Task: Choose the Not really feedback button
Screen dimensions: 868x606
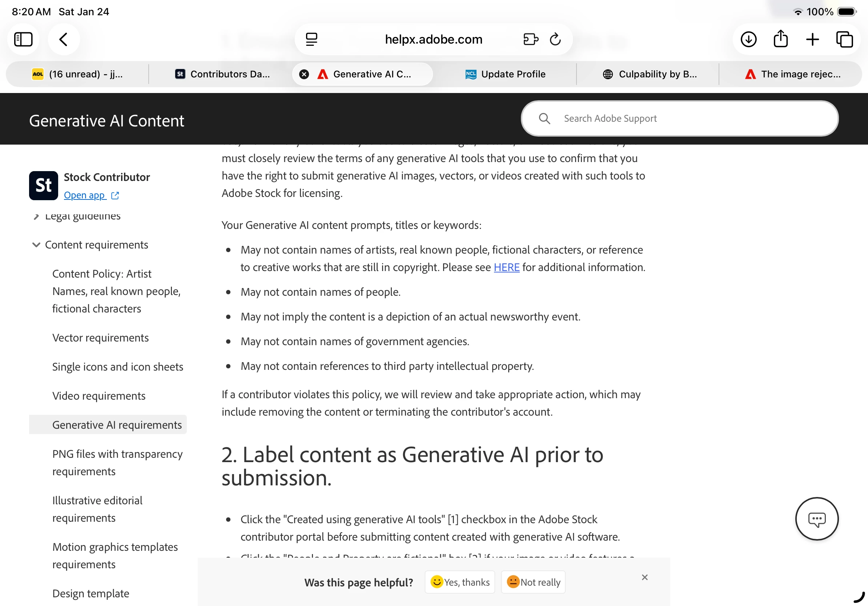Action: point(533,582)
